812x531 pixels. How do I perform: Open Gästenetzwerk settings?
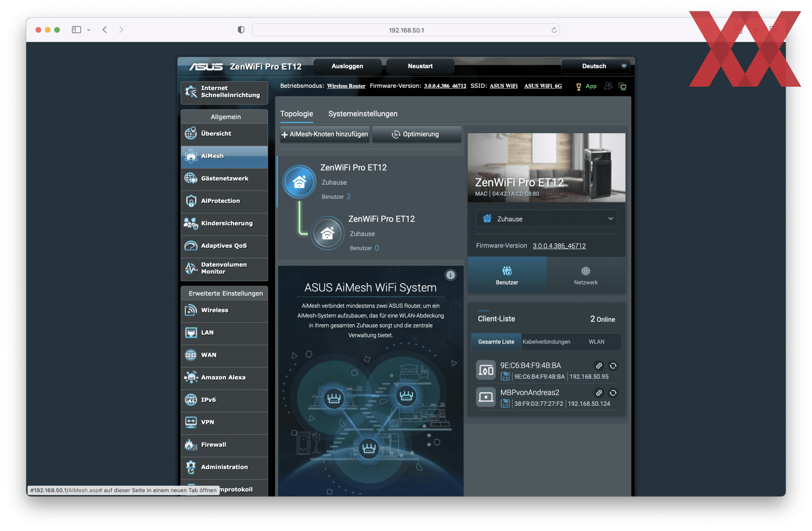(224, 178)
